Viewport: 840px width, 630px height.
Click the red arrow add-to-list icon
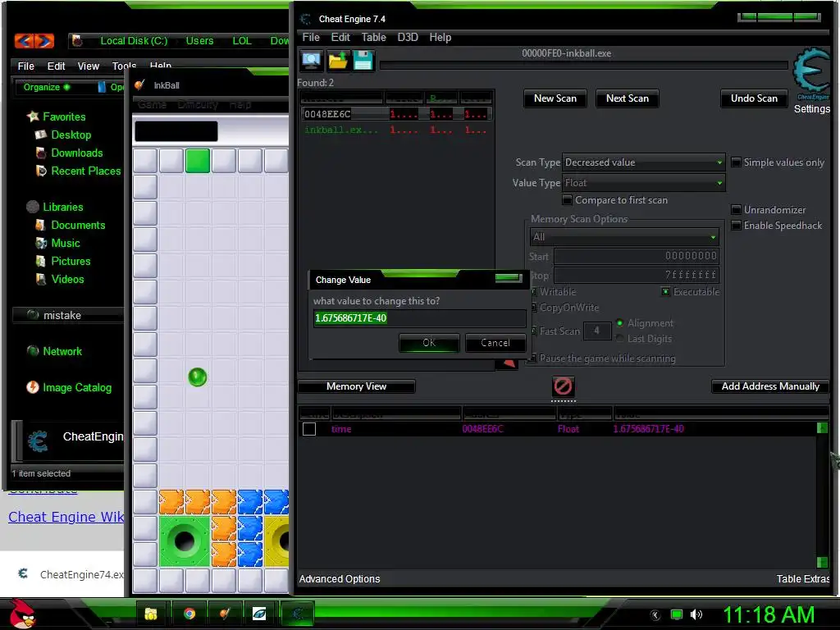[507, 363]
